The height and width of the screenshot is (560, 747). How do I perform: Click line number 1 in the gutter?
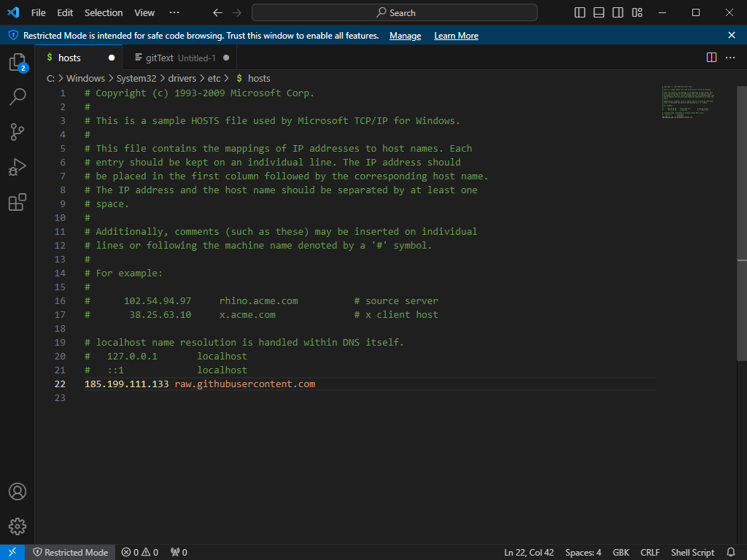tap(63, 93)
